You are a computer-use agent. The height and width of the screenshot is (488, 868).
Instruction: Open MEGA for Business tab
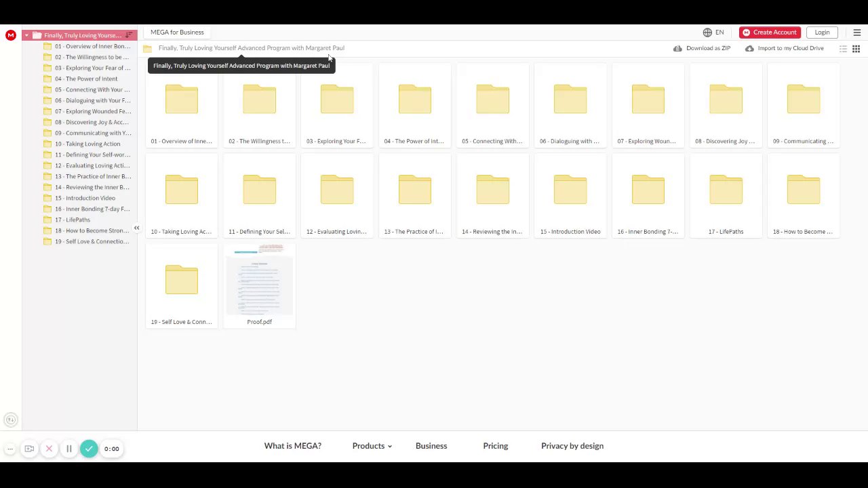pyautogui.click(x=177, y=33)
